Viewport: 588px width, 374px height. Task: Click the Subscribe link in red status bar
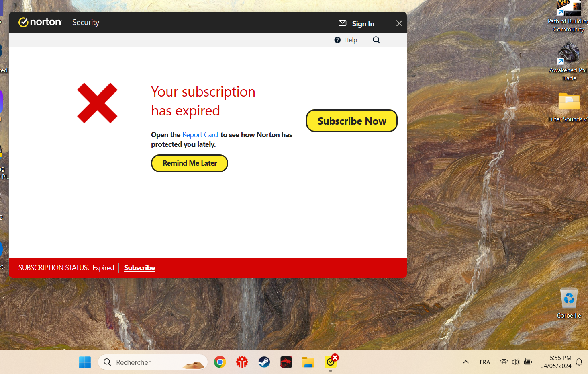click(x=139, y=268)
